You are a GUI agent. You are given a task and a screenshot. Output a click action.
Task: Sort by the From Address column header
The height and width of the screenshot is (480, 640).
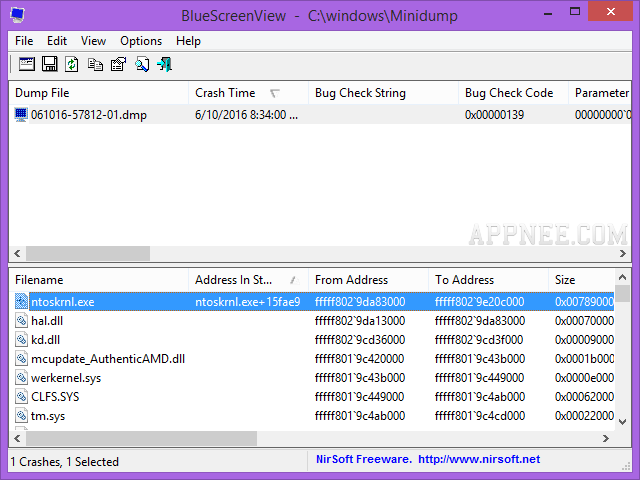click(x=368, y=280)
